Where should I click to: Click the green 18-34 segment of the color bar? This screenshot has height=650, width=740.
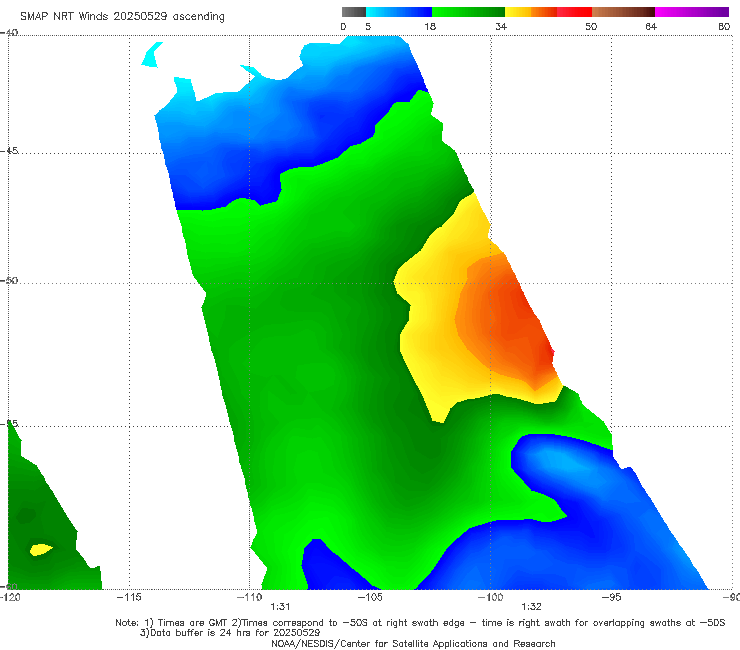pyautogui.click(x=468, y=12)
